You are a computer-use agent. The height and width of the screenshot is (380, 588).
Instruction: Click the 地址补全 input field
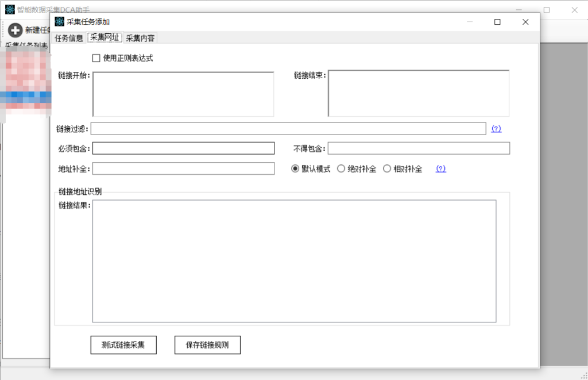click(x=183, y=168)
